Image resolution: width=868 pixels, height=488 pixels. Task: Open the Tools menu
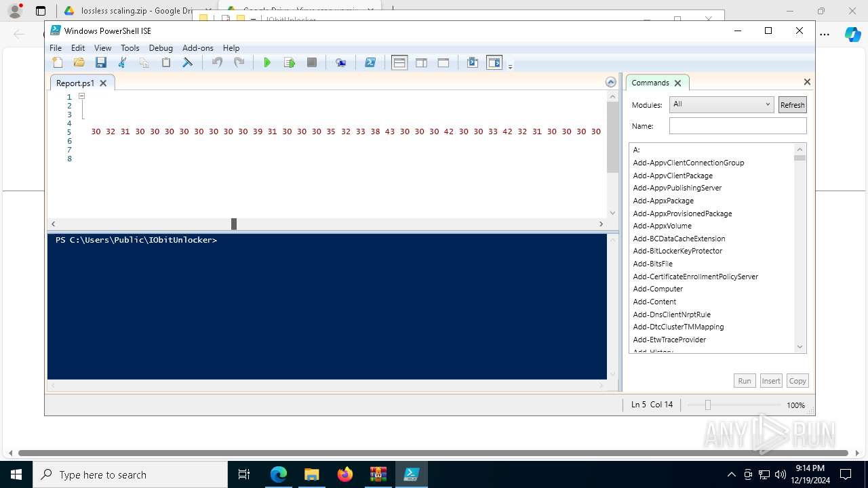click(130, 48)
